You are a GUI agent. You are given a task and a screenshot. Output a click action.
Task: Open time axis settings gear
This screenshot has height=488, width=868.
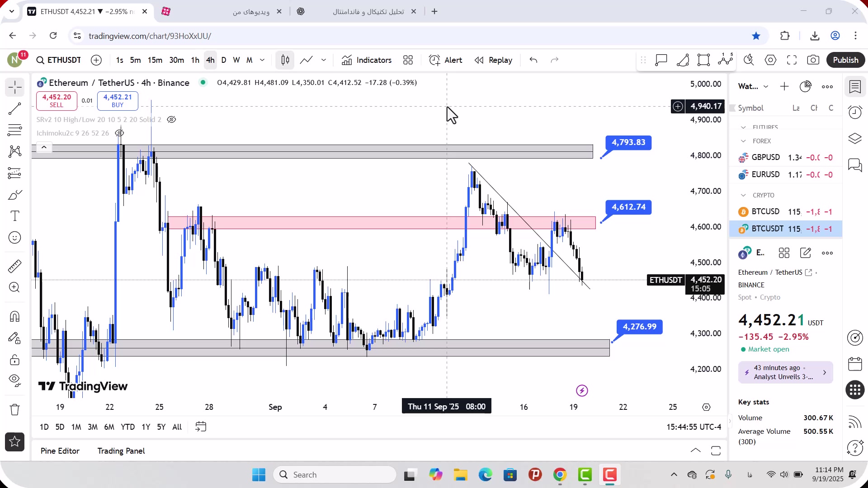707,407
